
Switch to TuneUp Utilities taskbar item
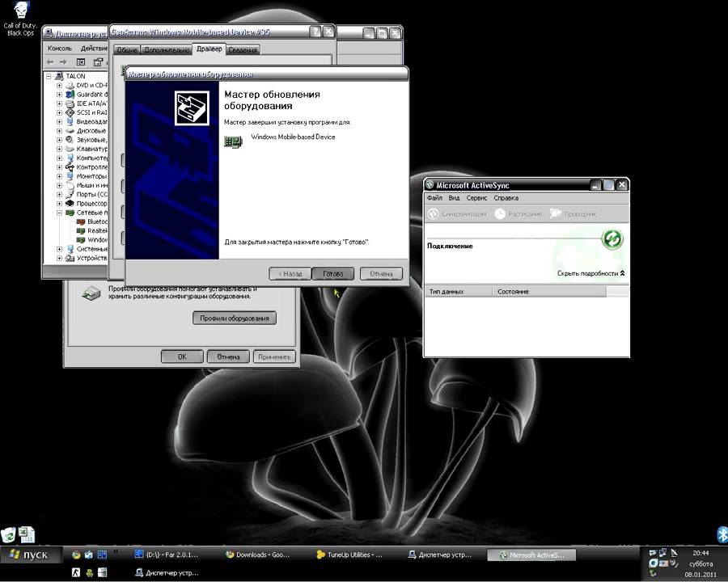[349, 555]
